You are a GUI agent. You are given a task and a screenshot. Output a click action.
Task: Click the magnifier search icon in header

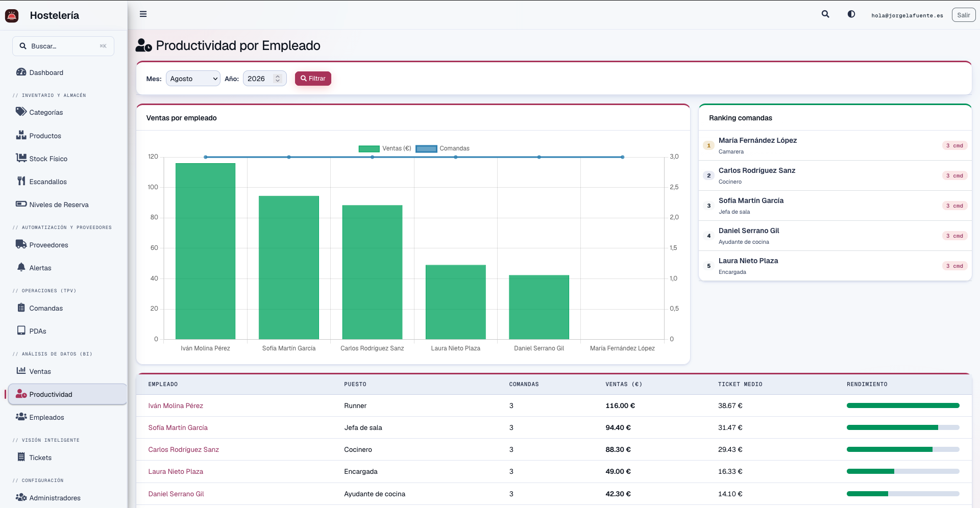coord(825,14)
